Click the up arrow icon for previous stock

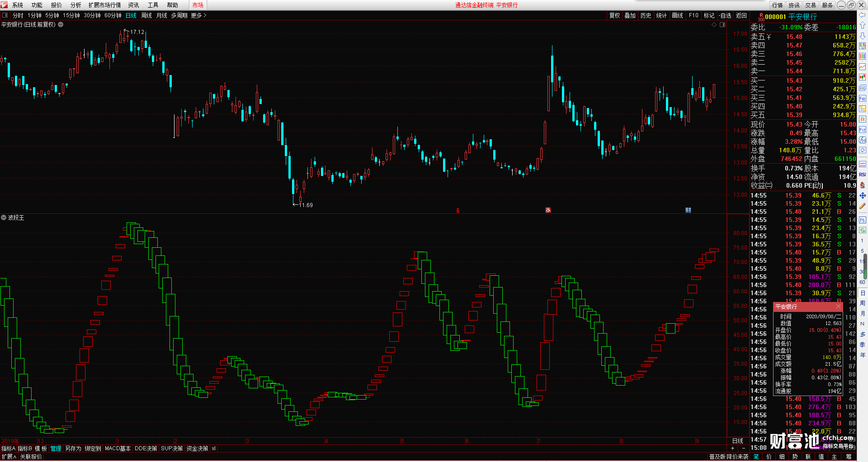(x=862, y=25)
